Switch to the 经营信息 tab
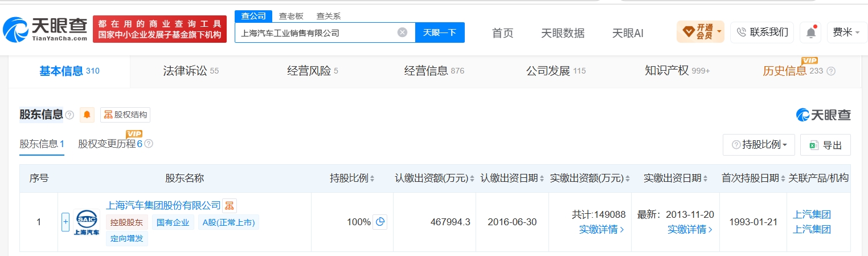Screen dimensions: 868x256 [434, 71]
